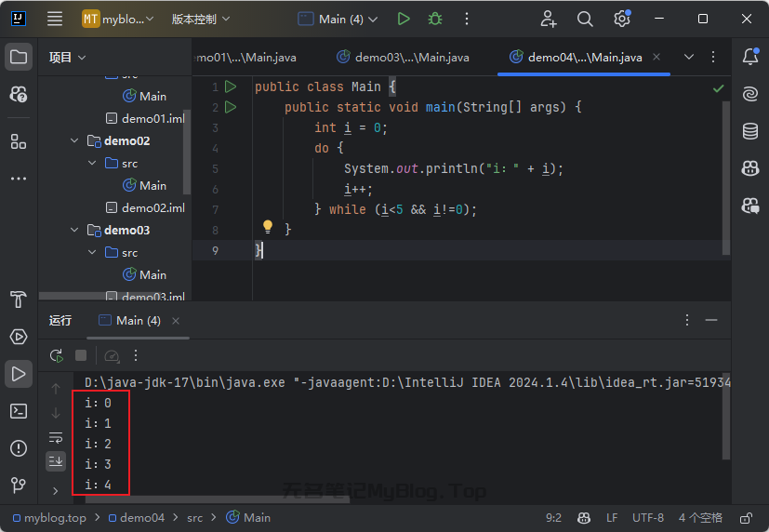Open the Run tool window icon
Image resolution: width=769 pixels, height=532 pixels.
(x=19, y=374)
